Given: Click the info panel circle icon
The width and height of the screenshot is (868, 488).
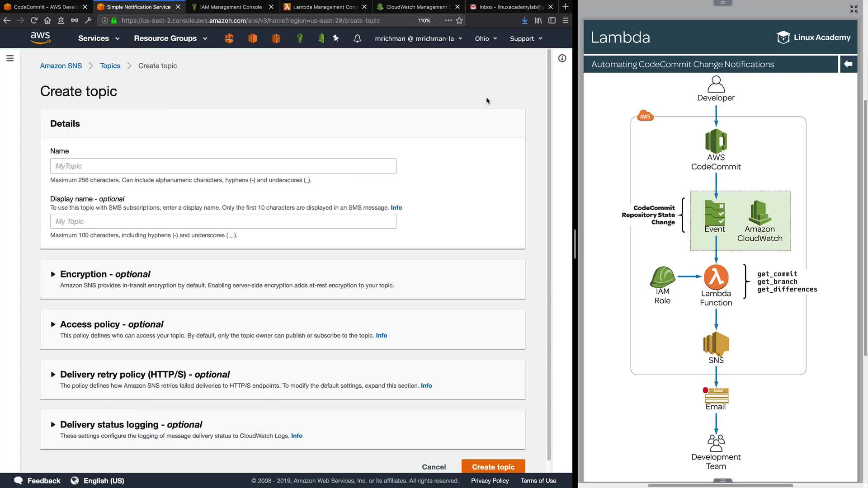Looking at the screenshot, I should pos(562,58).
